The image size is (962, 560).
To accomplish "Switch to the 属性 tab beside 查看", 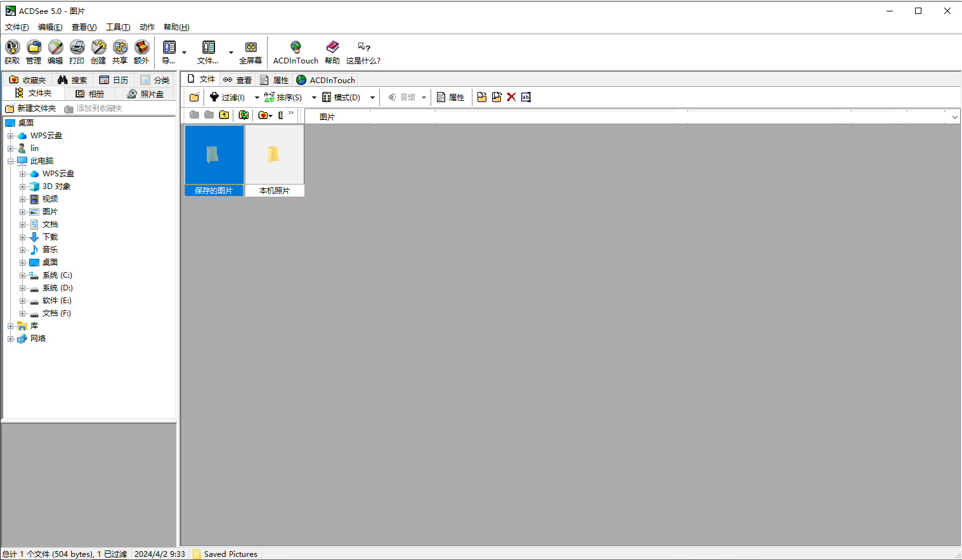I will pos(275,80).
